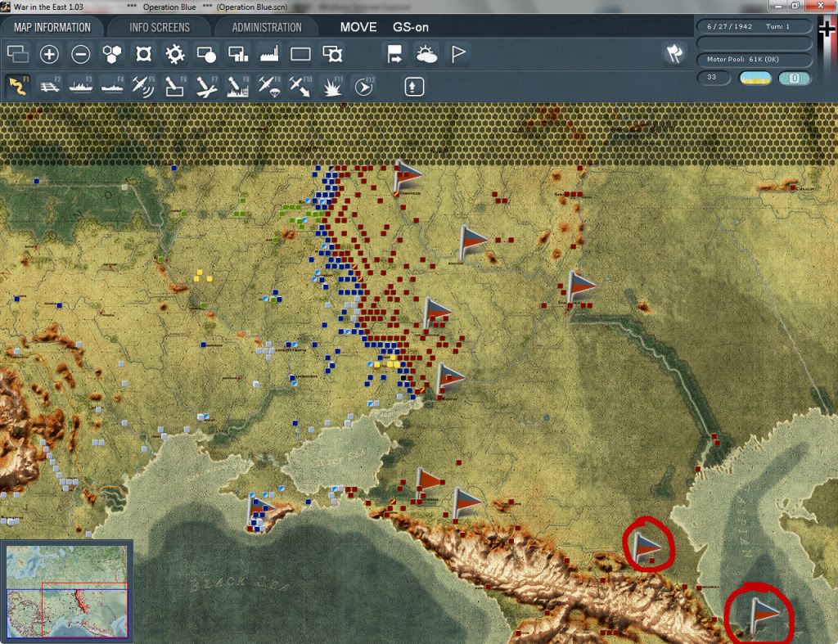The width and height of the screenshot is (838, 644).
Task: Click the zoom in plus icon
Action: [49, 54]
